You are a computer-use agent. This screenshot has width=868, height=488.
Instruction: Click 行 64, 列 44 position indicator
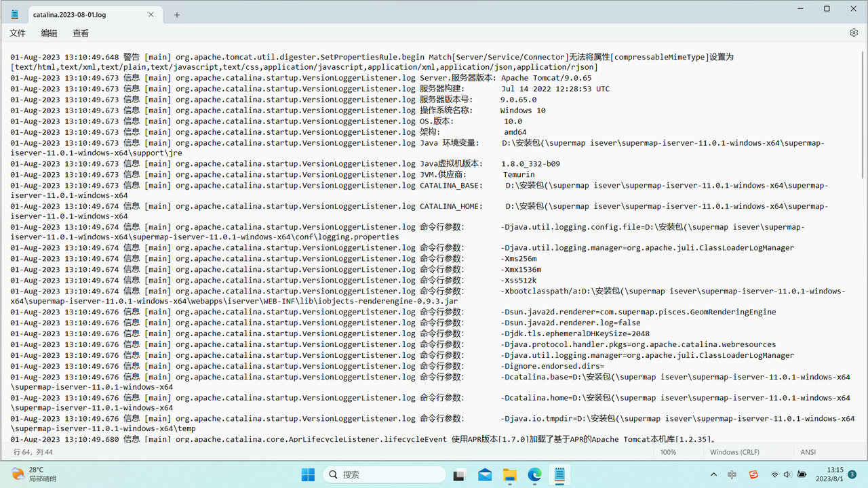pos(33,452)
